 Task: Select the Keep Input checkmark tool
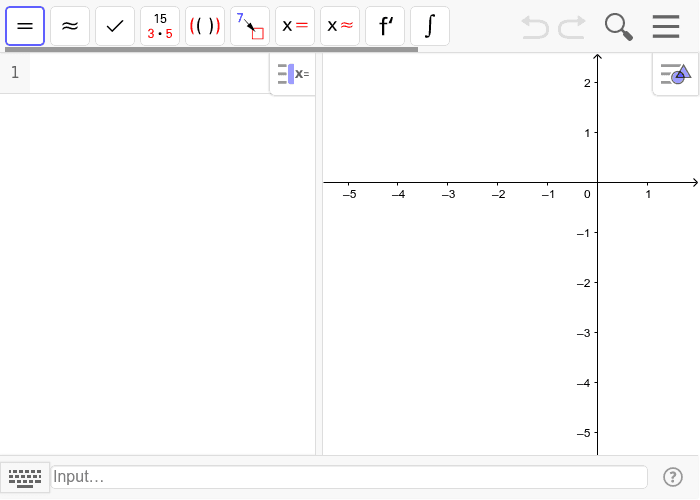pyautogui.click(x=115, y=26)
